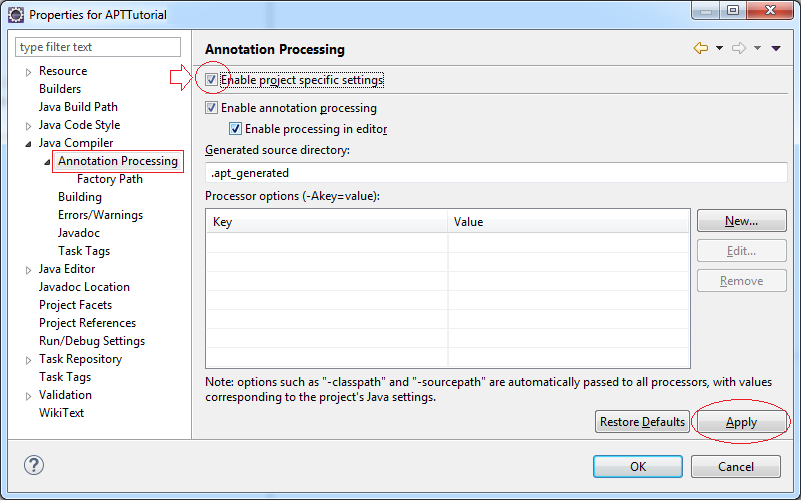Open the back history dropdown arrow
The height and width of the screenshot is (500, 801).
pyautogui.click(x=719, y=48)
